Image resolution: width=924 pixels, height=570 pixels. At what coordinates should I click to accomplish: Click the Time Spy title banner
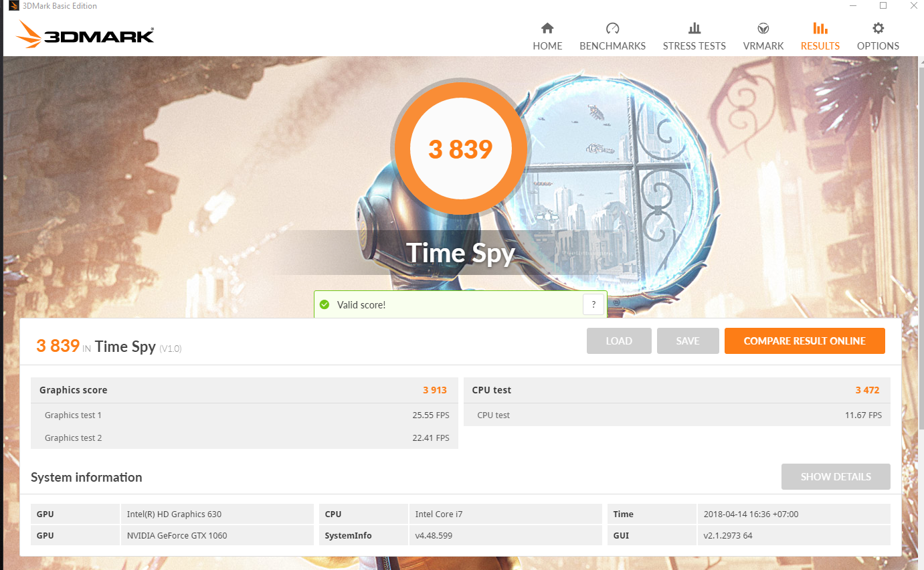click(x=461, y=253)
